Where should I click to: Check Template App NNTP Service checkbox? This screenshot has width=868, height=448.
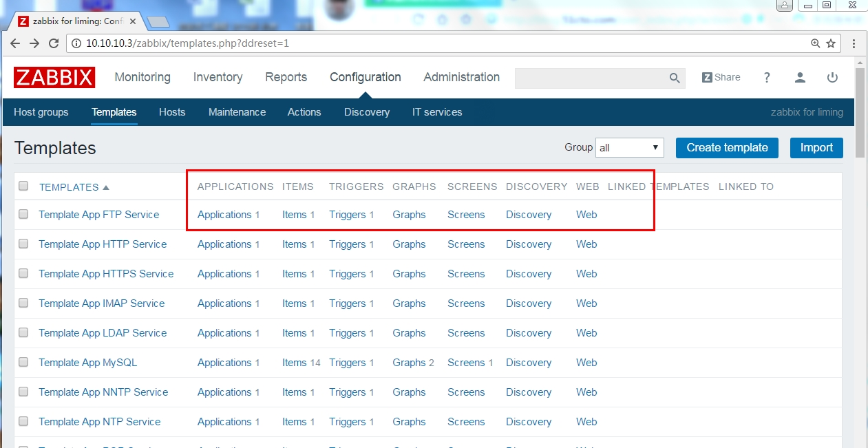pyautogui.click(x=23, y=392)
